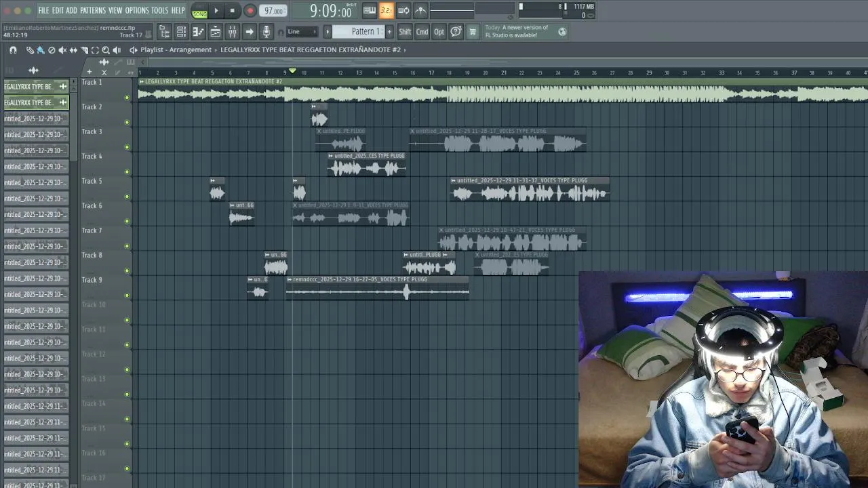Click the Shift modifier button
Viewport: 868px width, 488px height.
pyautogui.click(x=405, y=32)
